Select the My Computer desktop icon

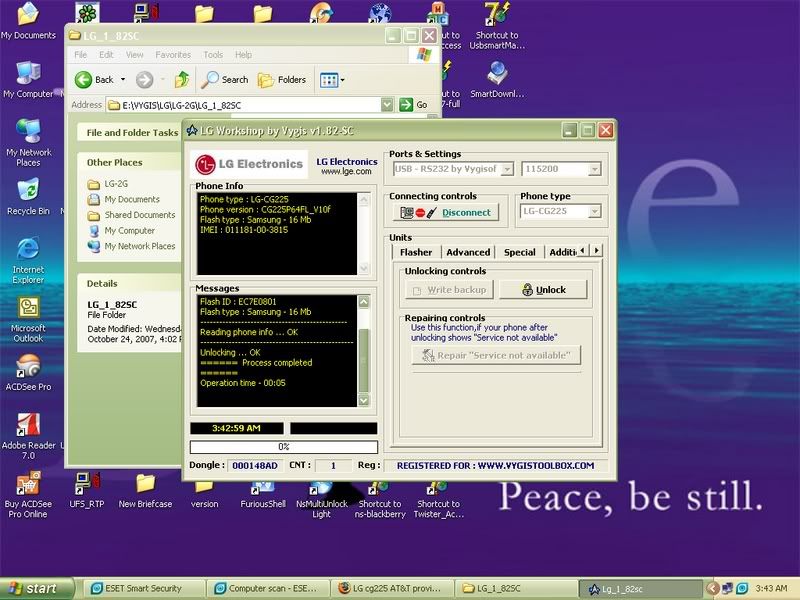(28, 80)
